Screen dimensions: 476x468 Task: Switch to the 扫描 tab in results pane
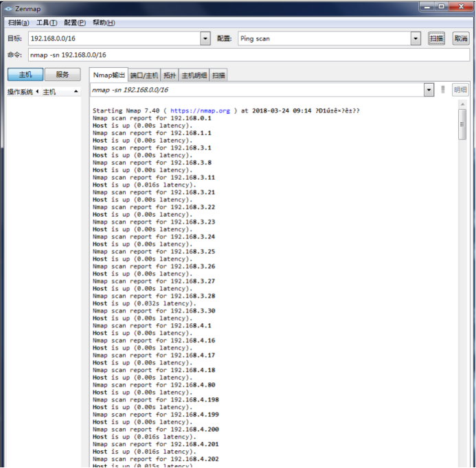pyautogui.click(x=218, y=75)
